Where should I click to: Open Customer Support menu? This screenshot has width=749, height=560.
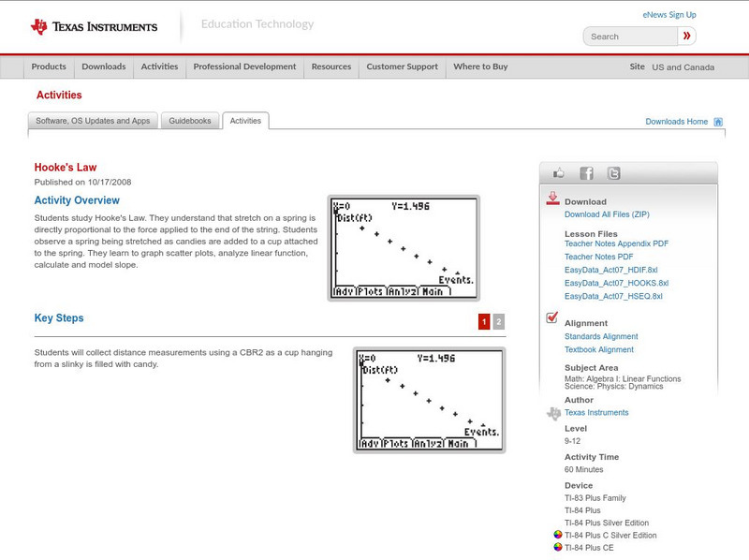click(403, 66)
